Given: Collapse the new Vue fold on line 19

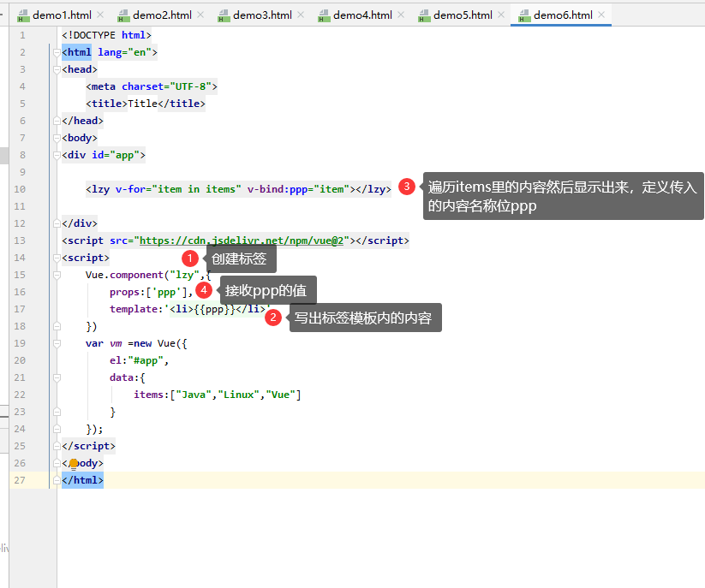Looking at the screenshot, I should [57, 343].
